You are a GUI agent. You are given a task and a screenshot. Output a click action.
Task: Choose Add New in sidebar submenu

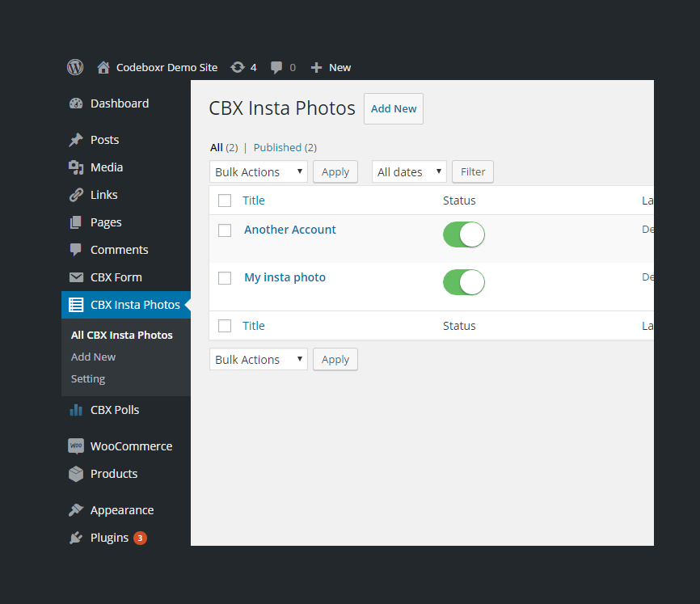(93, 357)
